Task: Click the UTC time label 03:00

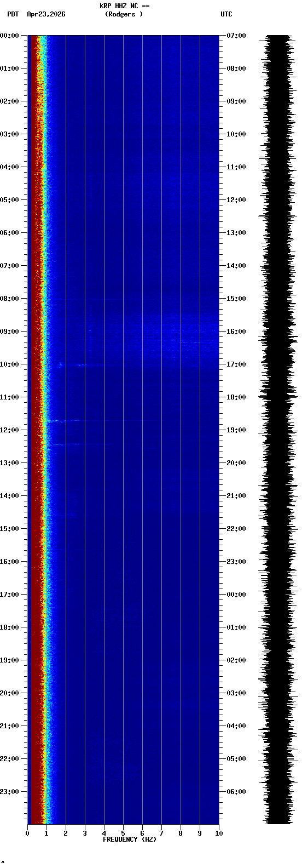Action: [236, 693]
